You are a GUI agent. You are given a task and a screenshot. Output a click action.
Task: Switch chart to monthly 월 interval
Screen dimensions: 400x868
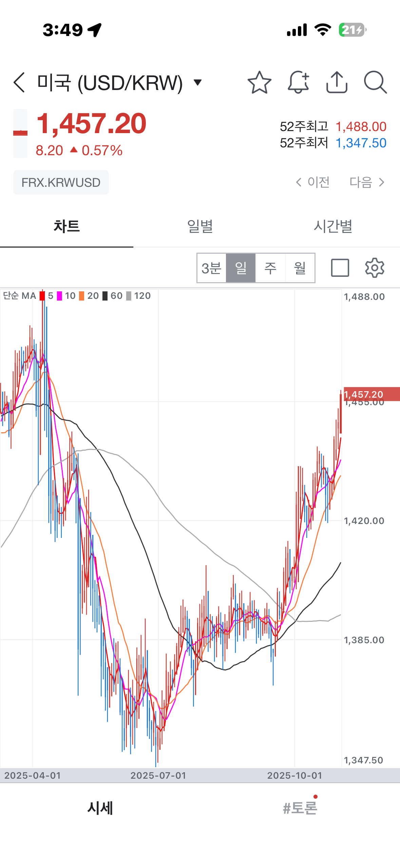click(300, 268)
